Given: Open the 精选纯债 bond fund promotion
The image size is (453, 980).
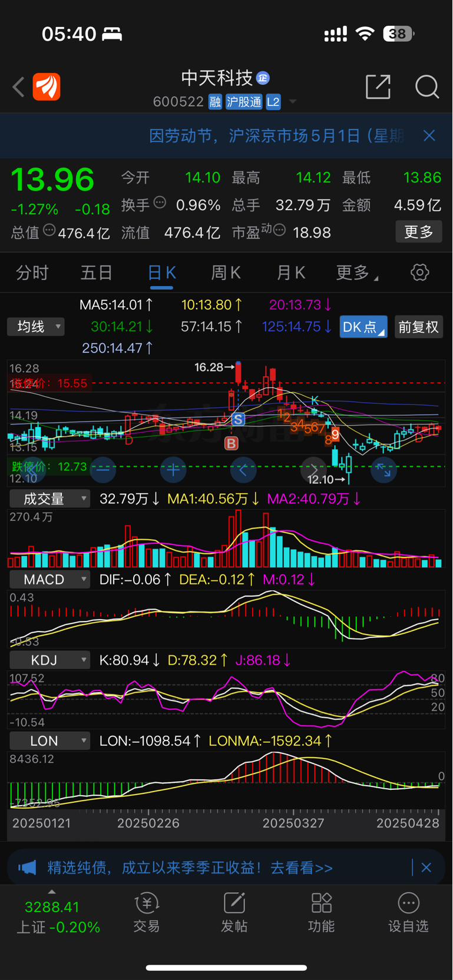Looking at the screenshot, I should [x=190, y=868].
